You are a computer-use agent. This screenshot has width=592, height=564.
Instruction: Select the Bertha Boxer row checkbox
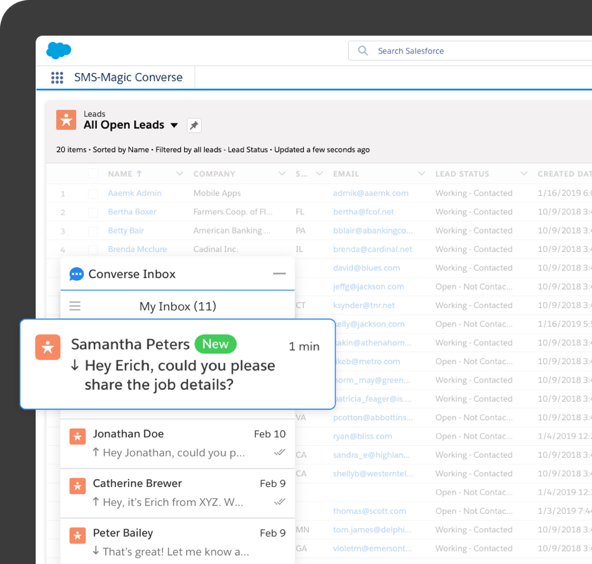(93, 212)
